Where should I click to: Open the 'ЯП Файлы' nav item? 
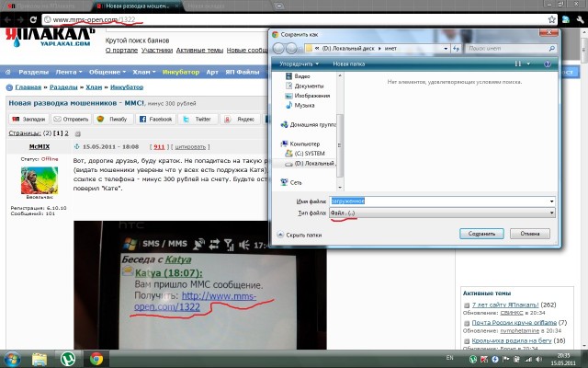pyautogui.click(x=243, y=72)
